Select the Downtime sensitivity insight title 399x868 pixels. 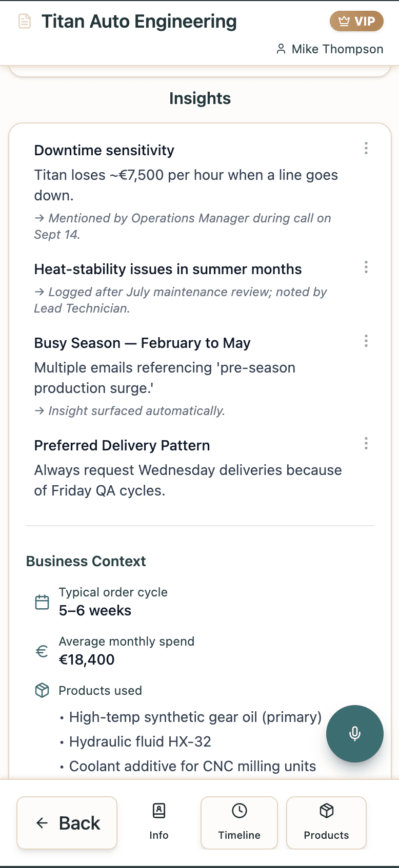pos(104,150)
